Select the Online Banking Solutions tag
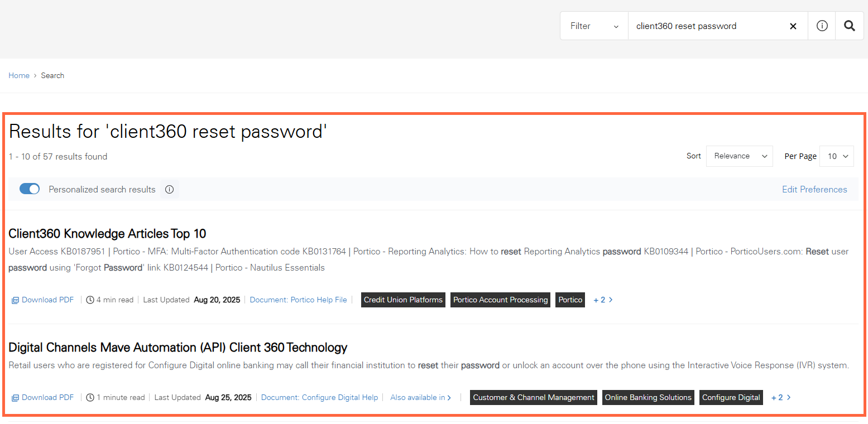The height and width of the screenshot is (424, 868). 648,398
